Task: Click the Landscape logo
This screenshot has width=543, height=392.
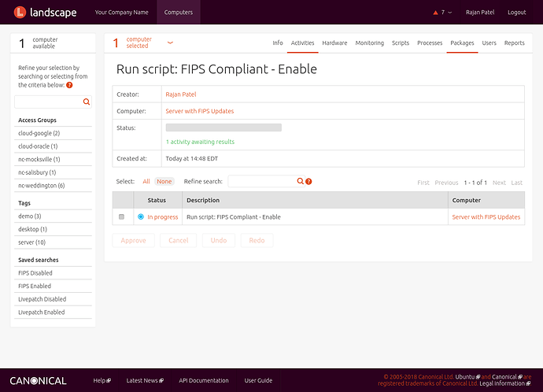Action: tap(45, 12)
